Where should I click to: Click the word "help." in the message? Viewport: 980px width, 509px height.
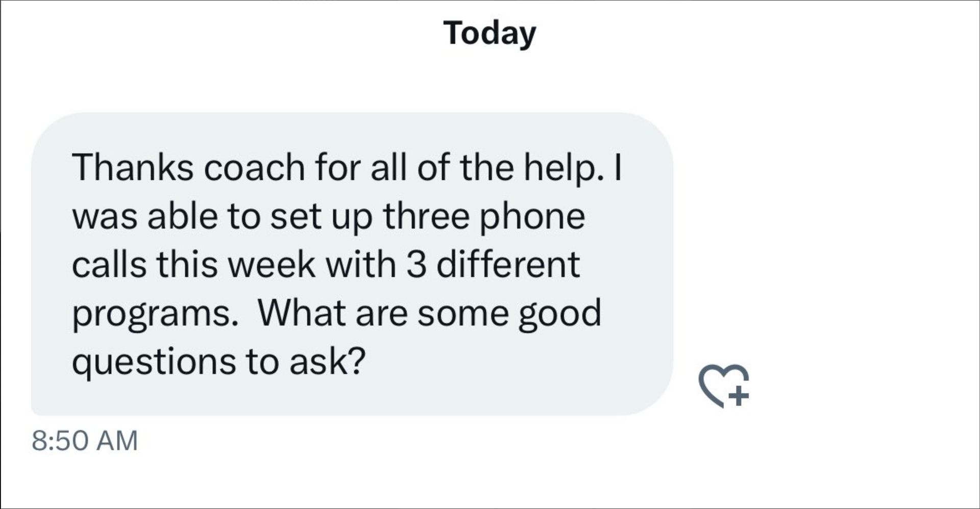click(x=560, y=167)
